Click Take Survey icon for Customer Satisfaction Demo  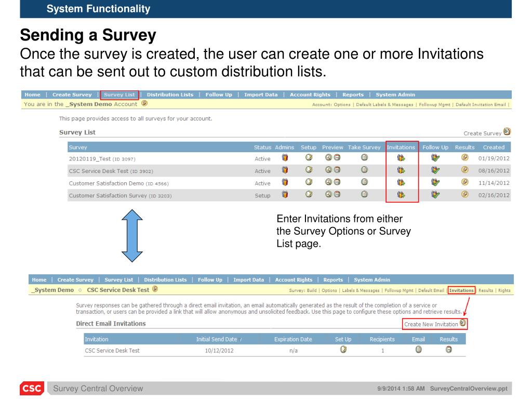click(x=364, y=182)
